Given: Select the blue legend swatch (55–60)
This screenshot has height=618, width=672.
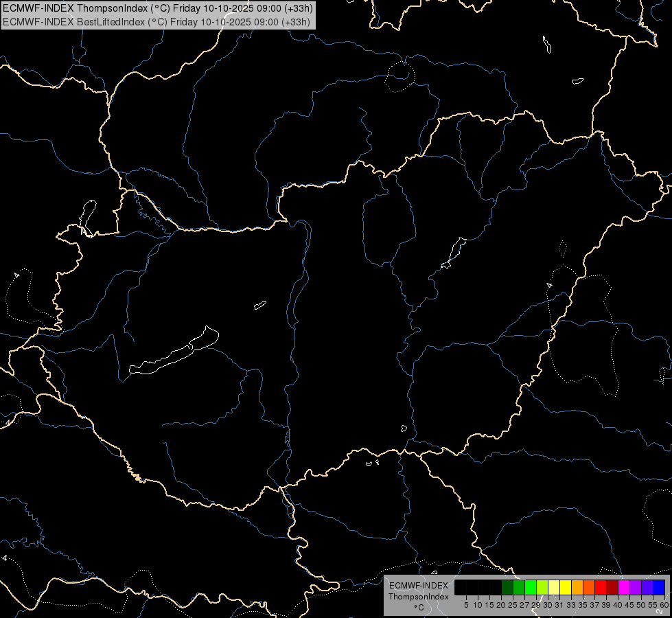Looking at the screenshot, I should point(659,587).
